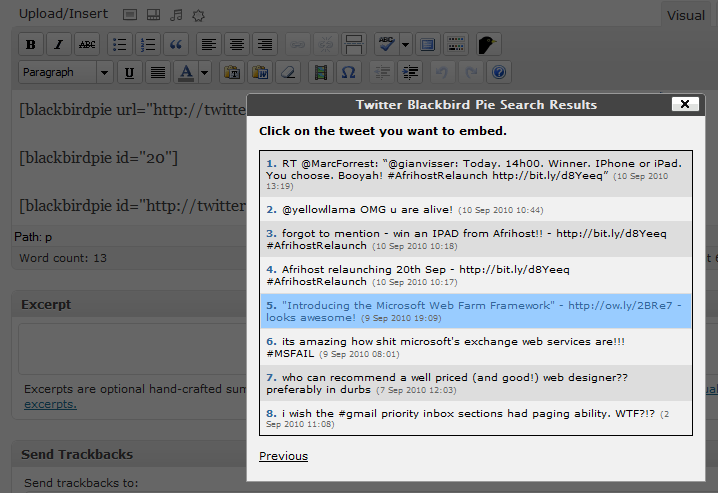Image resolution: width=718 pixels, height=493 pixels.
Task: Click the blackbirdpie id="20" shortcode text
Action: tap(98, 157)
